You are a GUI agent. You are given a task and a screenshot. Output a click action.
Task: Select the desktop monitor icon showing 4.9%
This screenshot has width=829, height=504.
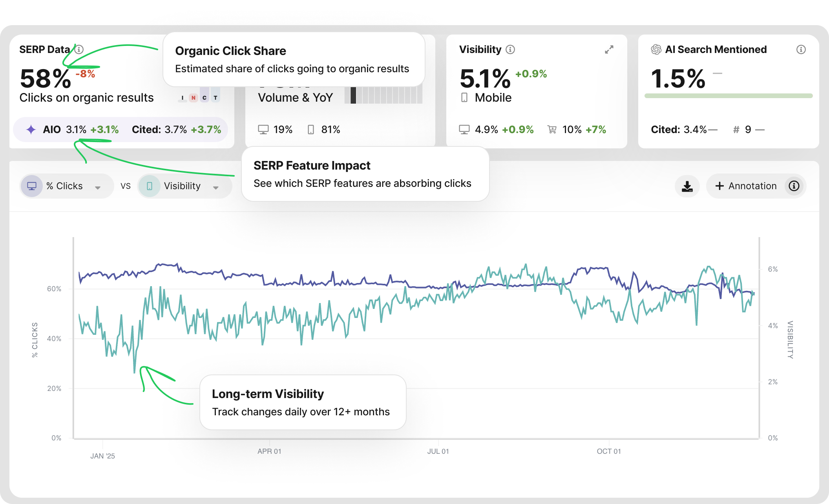coord(465,129)
